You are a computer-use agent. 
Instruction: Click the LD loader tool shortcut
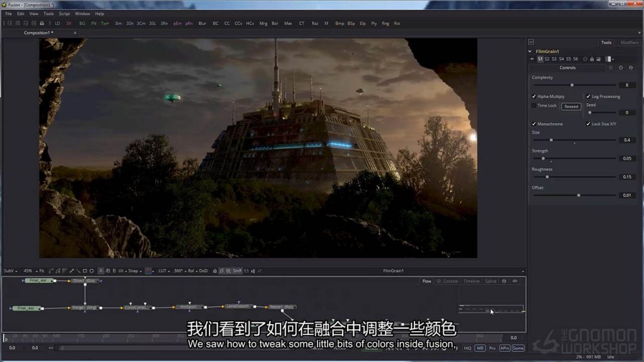point(57,23)
